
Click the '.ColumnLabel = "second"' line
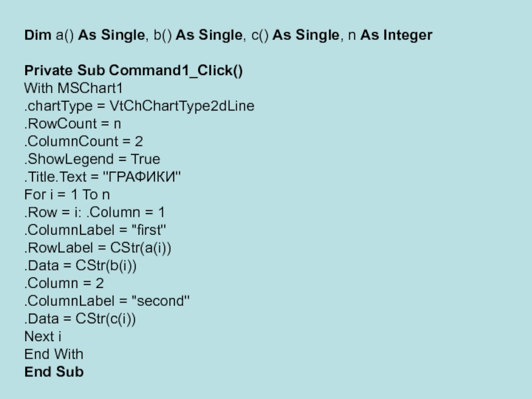click(107, 301)
